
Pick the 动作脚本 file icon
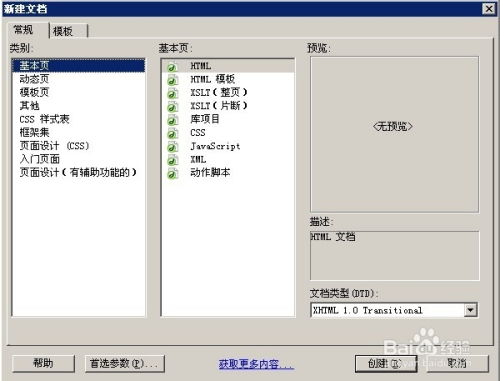tap(172, 173)
